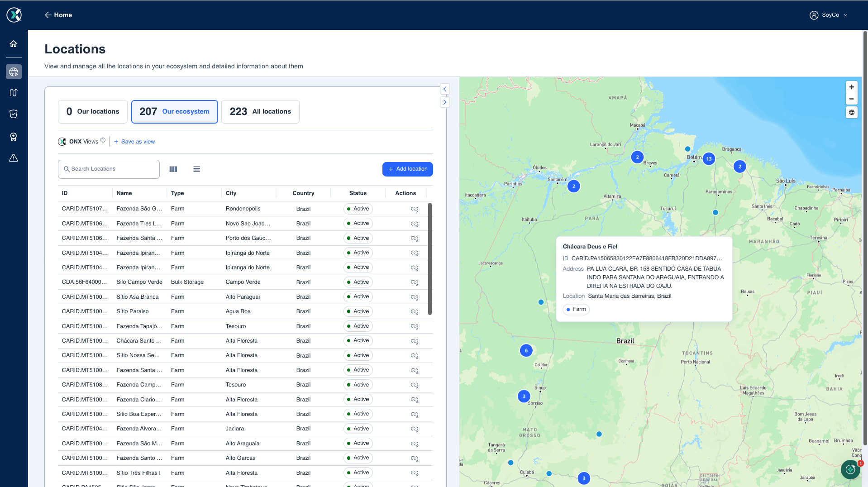Open the Home icon in sidebar
The height and width of the screenshot is (487, 868).
click(14, 44)
